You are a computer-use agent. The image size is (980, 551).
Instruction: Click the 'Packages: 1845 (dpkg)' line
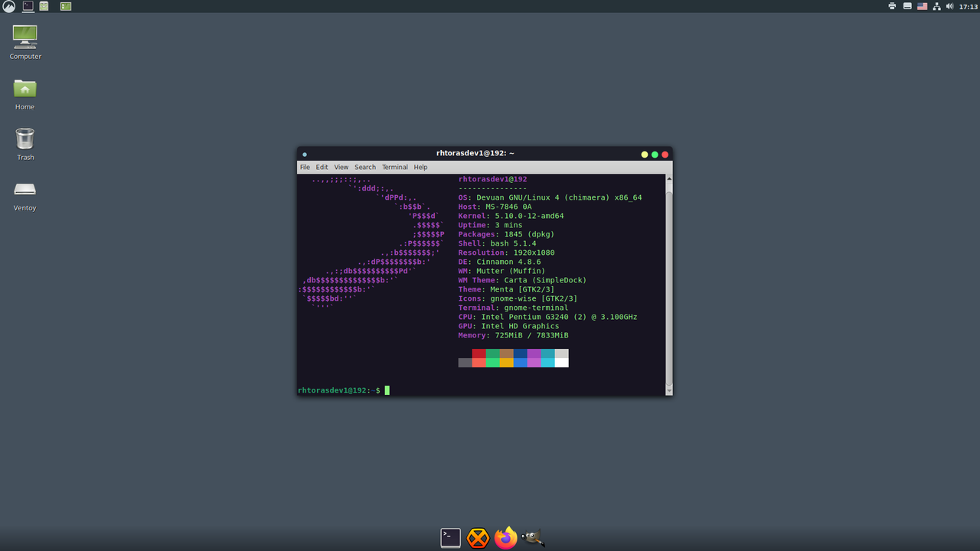coord(506,234)
